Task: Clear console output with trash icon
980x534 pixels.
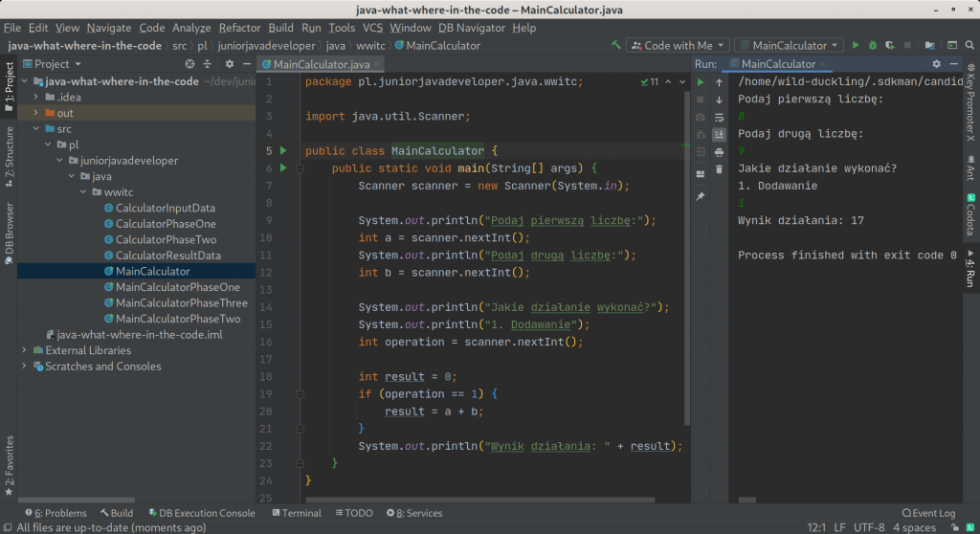Action: 719,169
